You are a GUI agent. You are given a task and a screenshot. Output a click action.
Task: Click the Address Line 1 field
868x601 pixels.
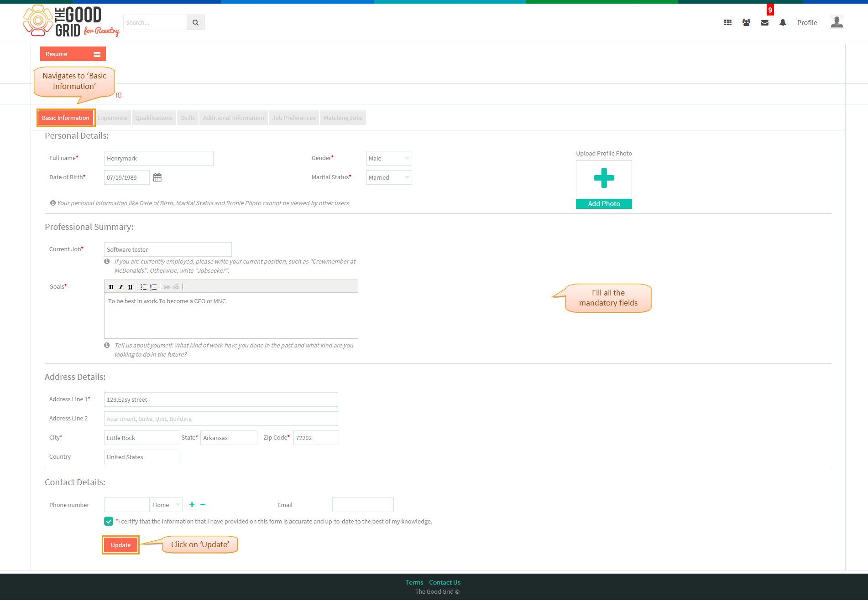(x=221, y=399)
